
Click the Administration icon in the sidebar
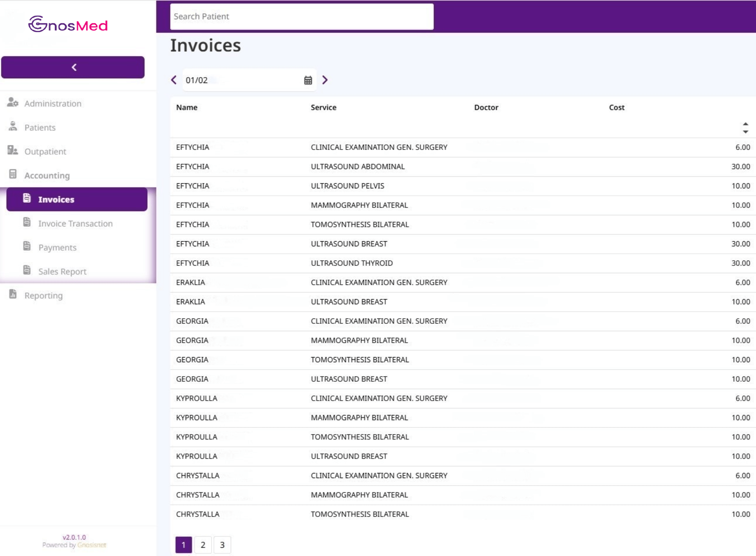pyautogui.click(x=13, y=103)
